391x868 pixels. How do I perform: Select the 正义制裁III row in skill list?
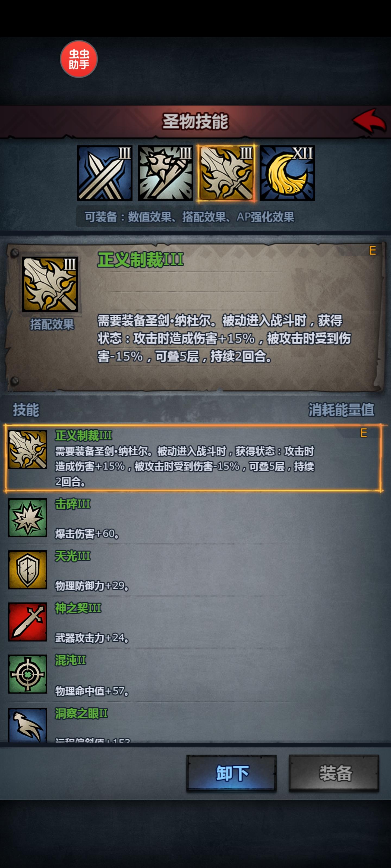pyautogui.click(x=193, y=458)
